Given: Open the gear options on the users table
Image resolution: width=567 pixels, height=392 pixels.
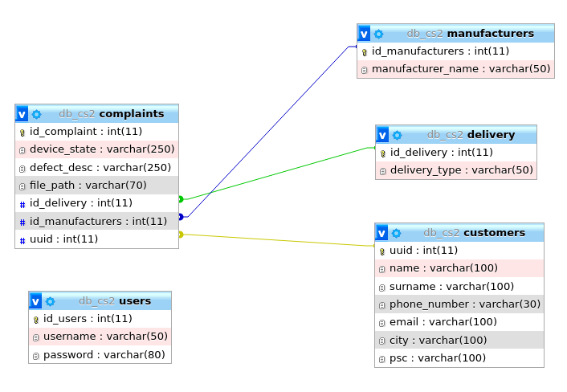Looking at the screenshot, I should (51, 301).
